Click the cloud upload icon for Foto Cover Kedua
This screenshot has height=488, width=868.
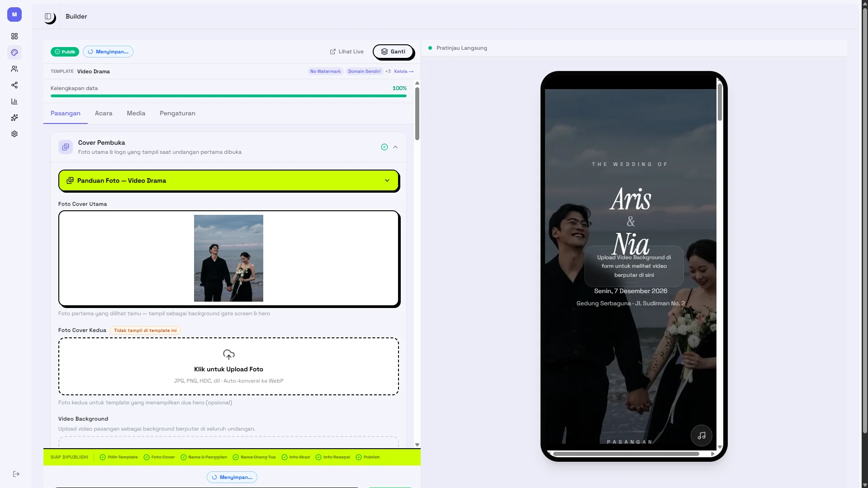click(229, 355)
